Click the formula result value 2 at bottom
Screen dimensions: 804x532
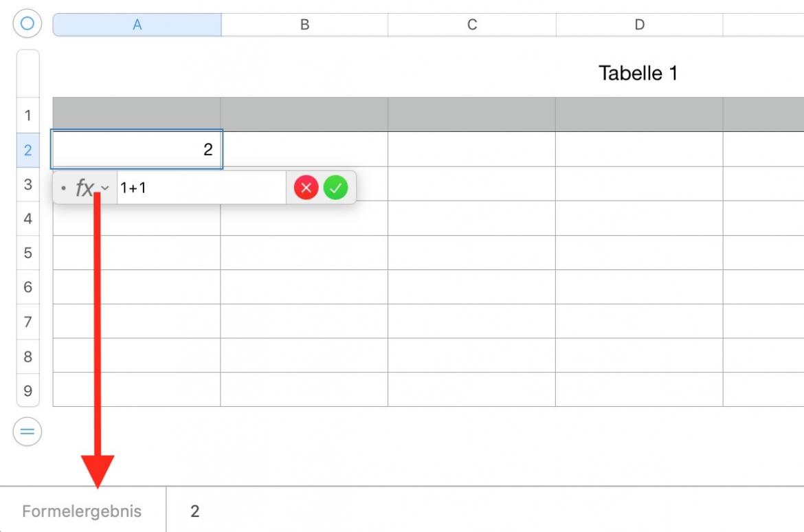pyautogui.click(x=195, y=511)
